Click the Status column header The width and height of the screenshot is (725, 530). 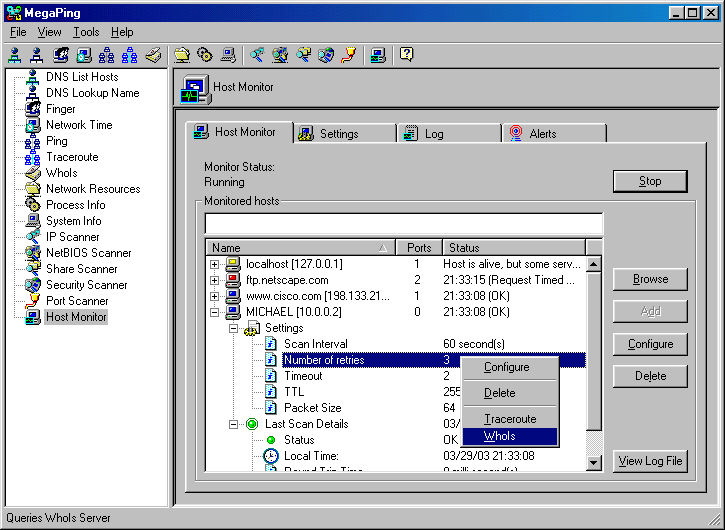pyautogui.click(x=514, y=248)
